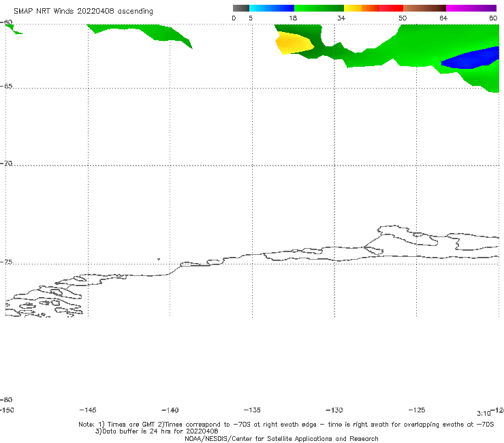Click the '5' color scale label
The width and height of the screenshot is (504, 443).
pos(251,18)
